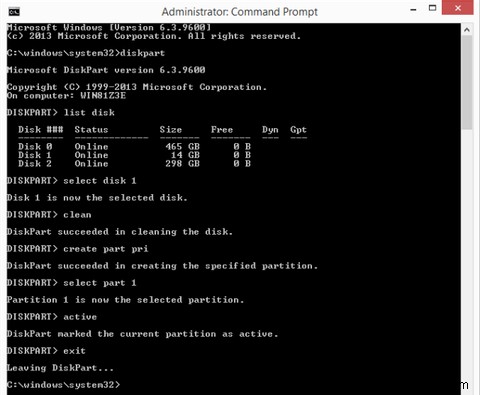The image size is (480, 395).
Task: Click the scrollbar up arrow
Action: (x=467, y=30)
